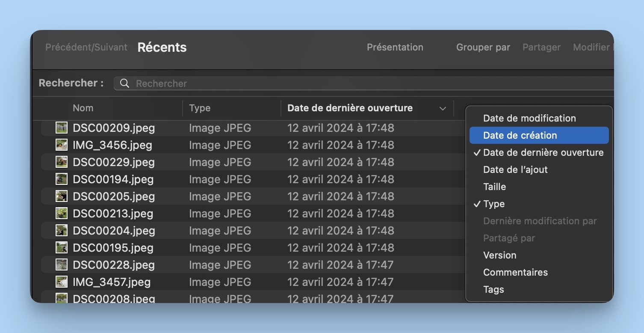Click the DSC00228.jpeg thumbnail icon
The height and width of the screenshot is (333, 644).
pos(62,265)
